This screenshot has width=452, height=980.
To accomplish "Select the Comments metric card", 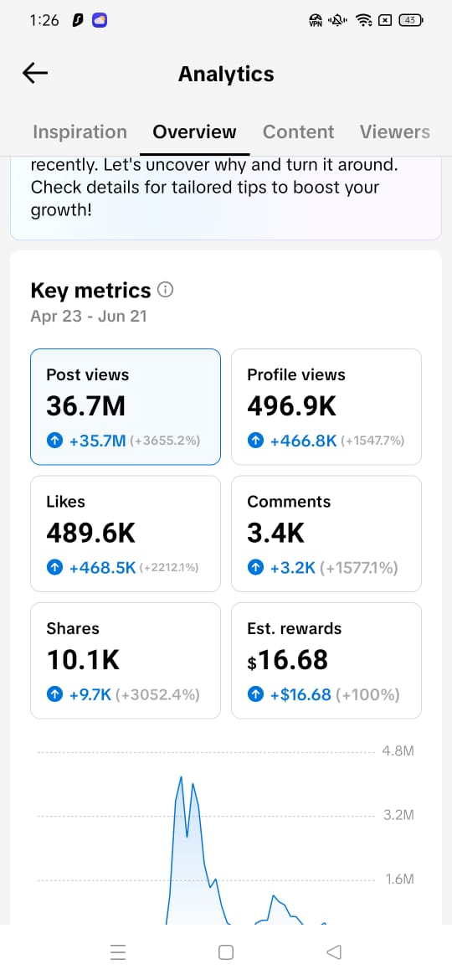I will pos(326,534).
